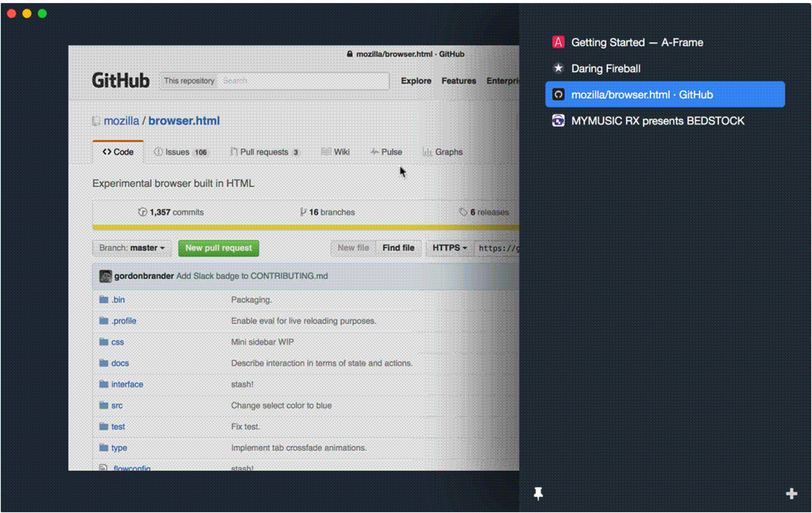Open a new tab with the plus icon
The image size is (812, 513).
791,493
